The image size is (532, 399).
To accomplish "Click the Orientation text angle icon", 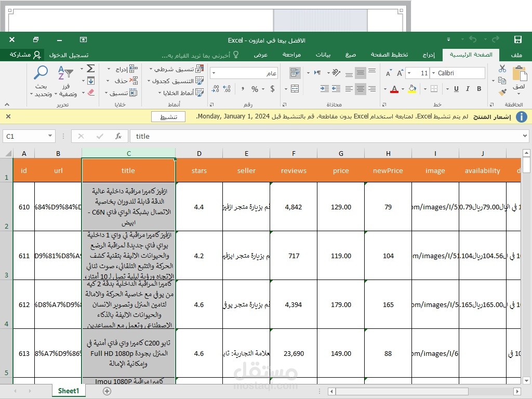I will click(x=336, y=73).
